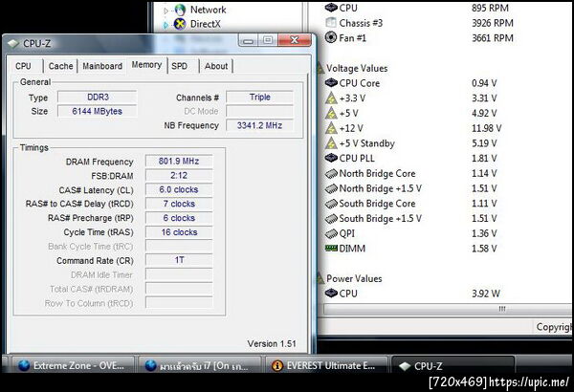Click the 0.94 V CPU Core value
The width and height of the screenshot is (574, 392).
(x=484, y=83)
